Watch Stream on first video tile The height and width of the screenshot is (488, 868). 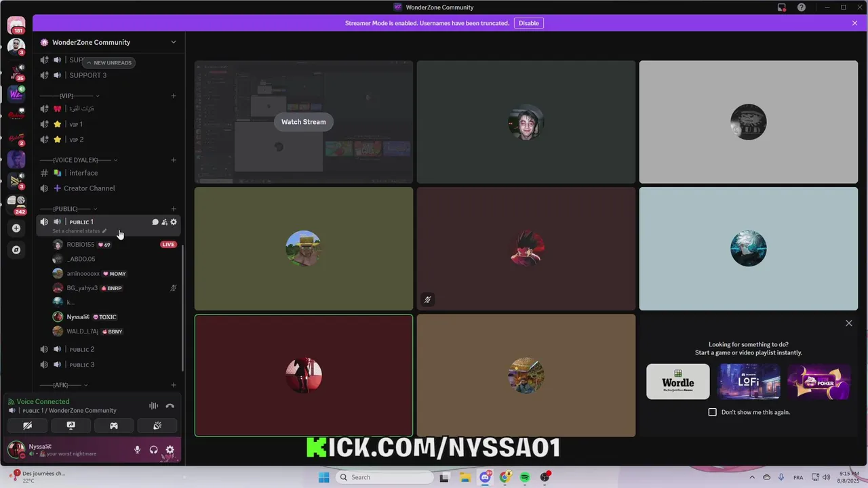[x=304, y=122]
